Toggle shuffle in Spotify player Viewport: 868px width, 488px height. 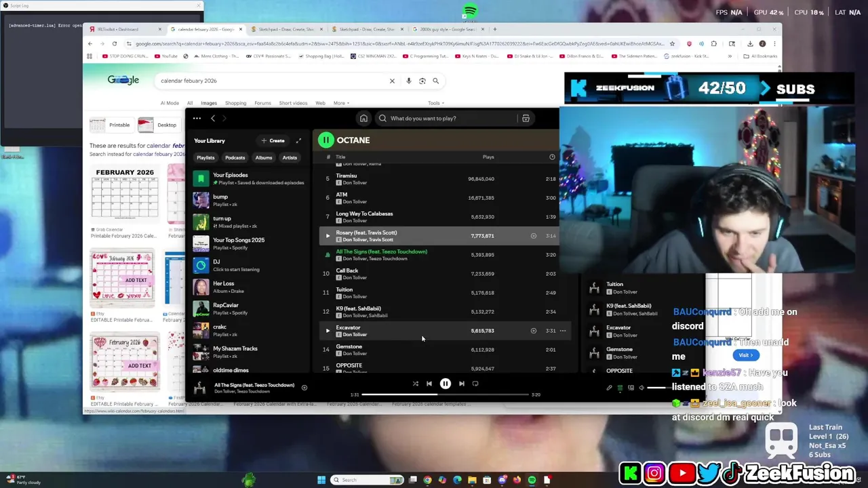[x=415, y=384]
